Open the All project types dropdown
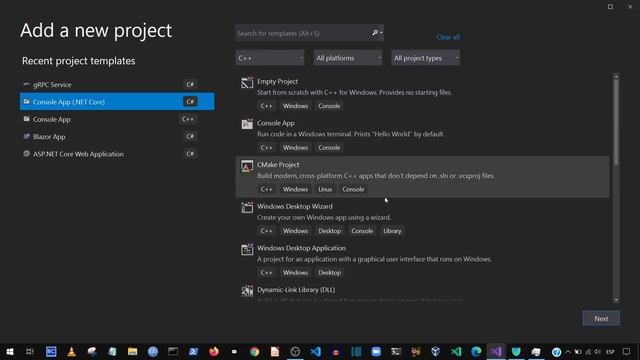Image resolution: width=640 pixels, height=360 pixels. point(425,58)
